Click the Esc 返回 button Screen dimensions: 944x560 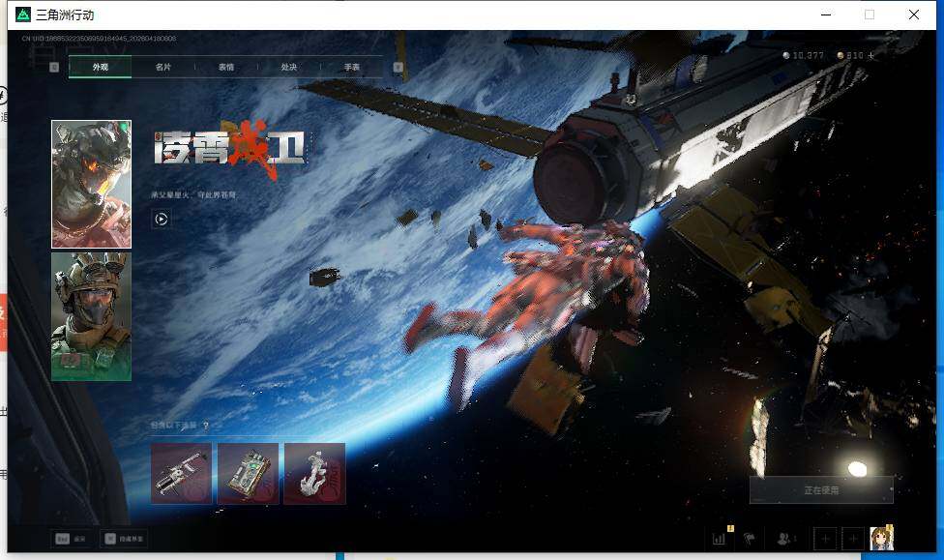pyautogui.click(x=71, y=539)
